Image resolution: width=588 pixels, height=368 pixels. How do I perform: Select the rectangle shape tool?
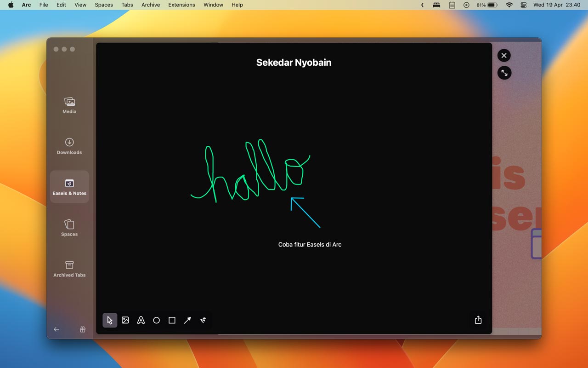point(172,320)
